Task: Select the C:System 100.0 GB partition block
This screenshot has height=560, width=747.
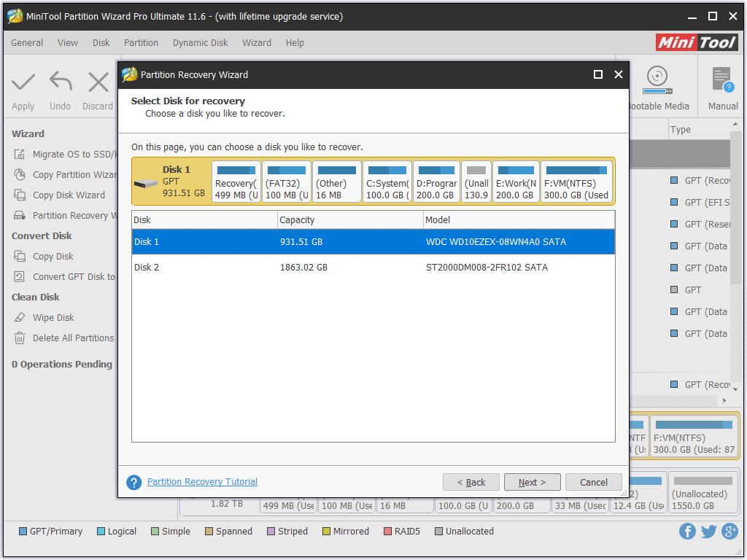Action: [387, 182]
